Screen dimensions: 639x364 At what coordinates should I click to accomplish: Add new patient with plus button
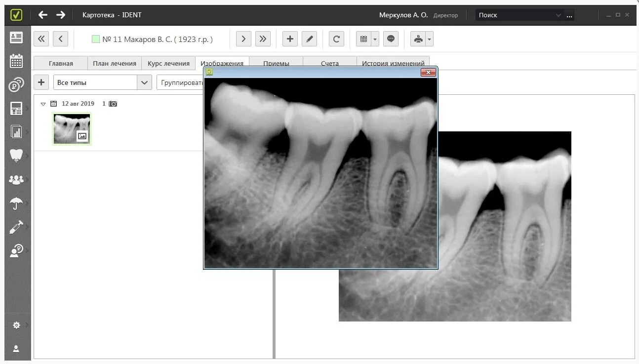click(290, 39)
